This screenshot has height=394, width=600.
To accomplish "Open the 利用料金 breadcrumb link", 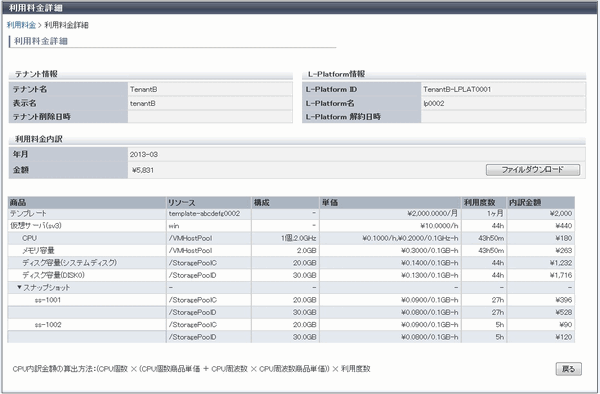I will point(21,25).
